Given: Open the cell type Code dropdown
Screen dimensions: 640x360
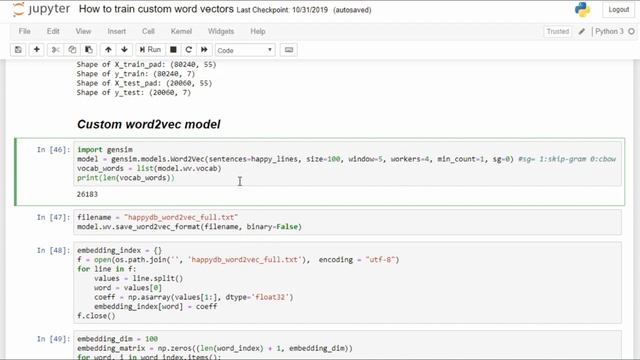Looking at the screenshot, I should [x=245, y=50].
